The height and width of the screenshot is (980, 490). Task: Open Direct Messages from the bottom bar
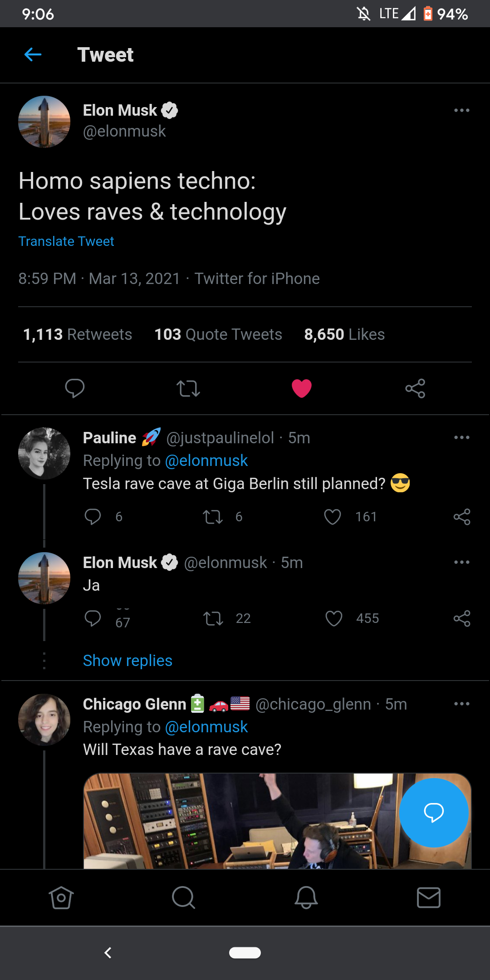pos(428,897)
